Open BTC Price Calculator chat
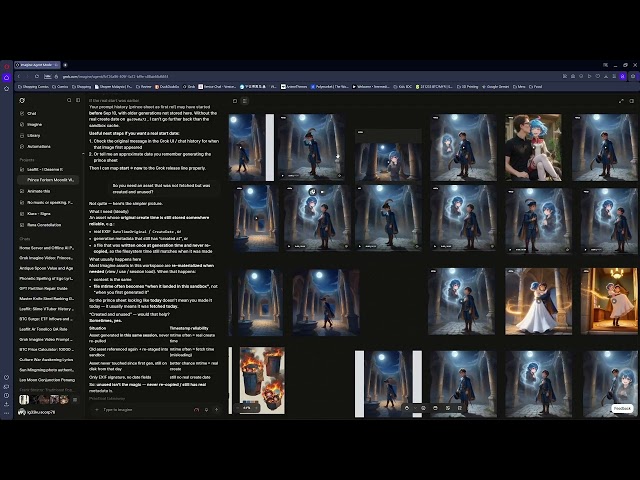Screen dimensions: 640x480 46,349
